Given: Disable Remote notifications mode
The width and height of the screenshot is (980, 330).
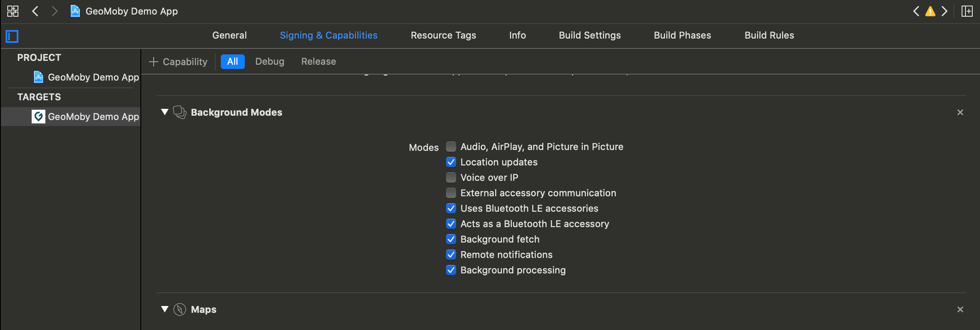Looking at the screenshot, I should coord(451,255).
